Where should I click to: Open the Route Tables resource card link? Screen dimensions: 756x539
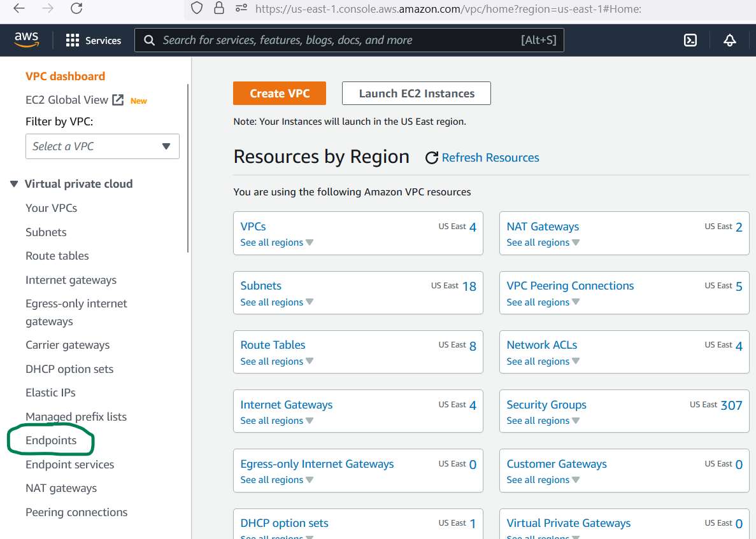pyautogui.click(x=273, y=345)
